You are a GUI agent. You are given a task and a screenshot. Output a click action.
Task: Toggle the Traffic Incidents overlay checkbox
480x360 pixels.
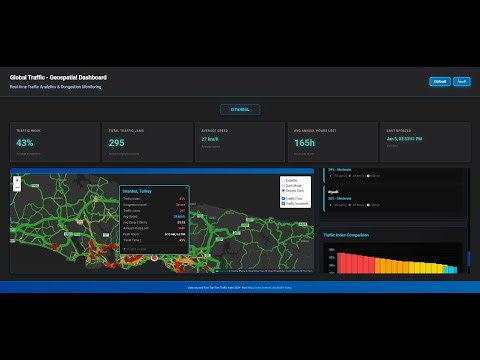click(x=283, y=203)
